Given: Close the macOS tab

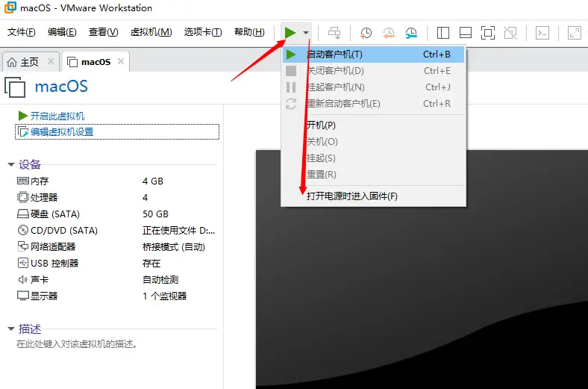Looking at the screenshot, I should pyautogui.click(x=121, y=61).
